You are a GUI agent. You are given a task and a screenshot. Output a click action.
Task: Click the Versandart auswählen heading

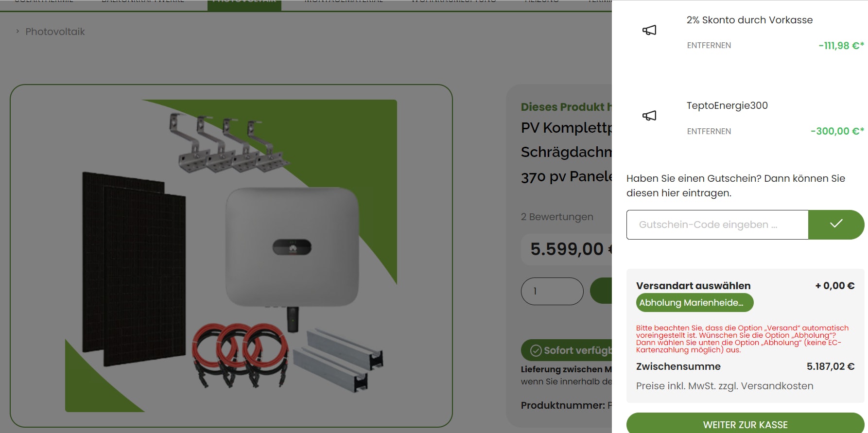tap(693, 286)
